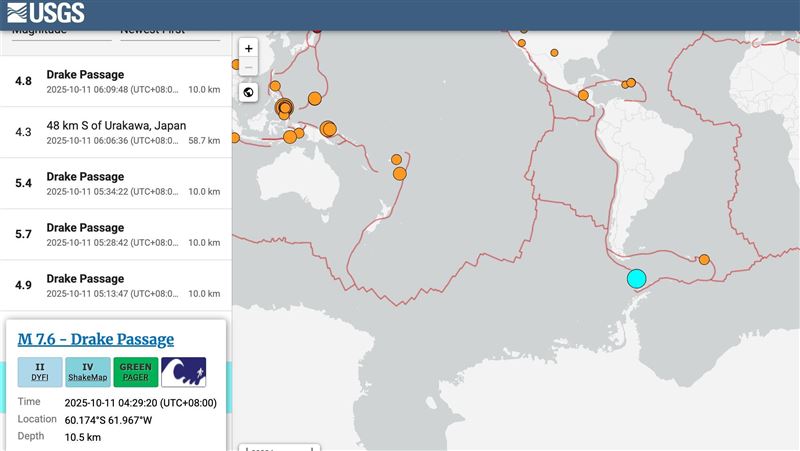Click the orange marker east of Drake Passage

[x=704, y=259]
